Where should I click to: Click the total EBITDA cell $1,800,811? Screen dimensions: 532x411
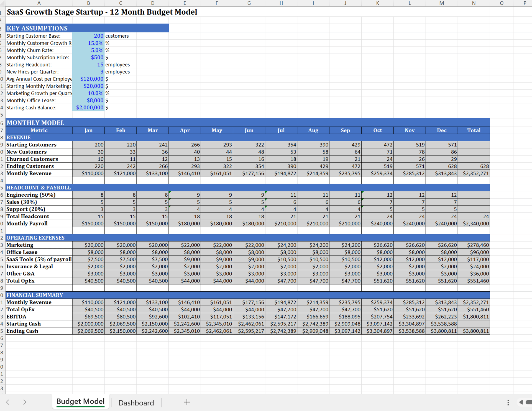[474, 317]
